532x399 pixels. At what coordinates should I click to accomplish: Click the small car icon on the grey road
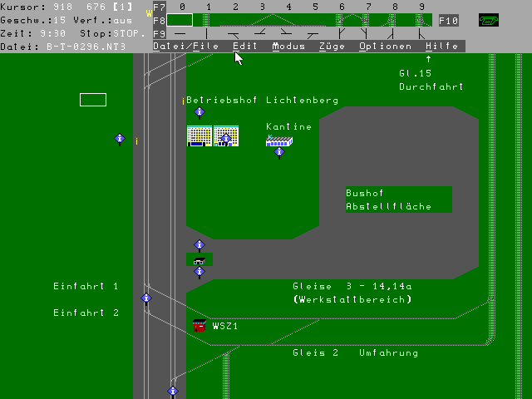click(199, 259)
